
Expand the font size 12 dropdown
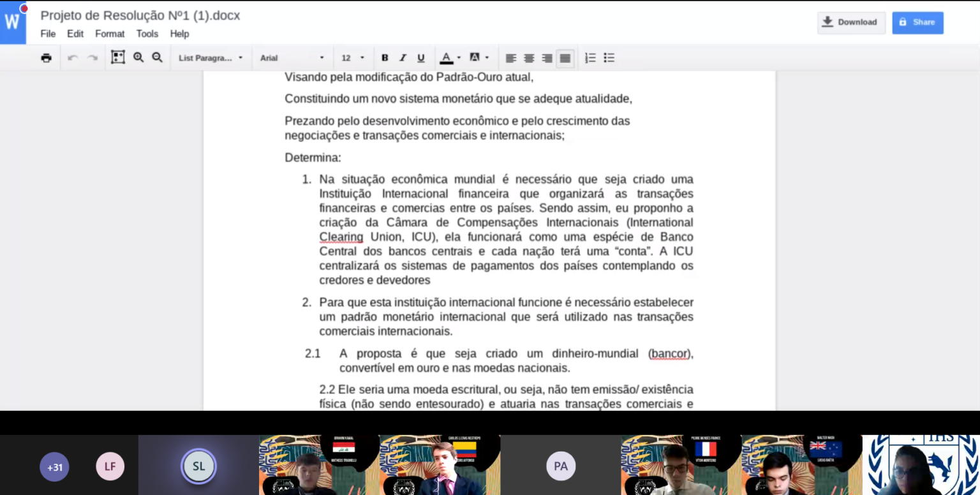pyautogui.click(x=353, y=58)
